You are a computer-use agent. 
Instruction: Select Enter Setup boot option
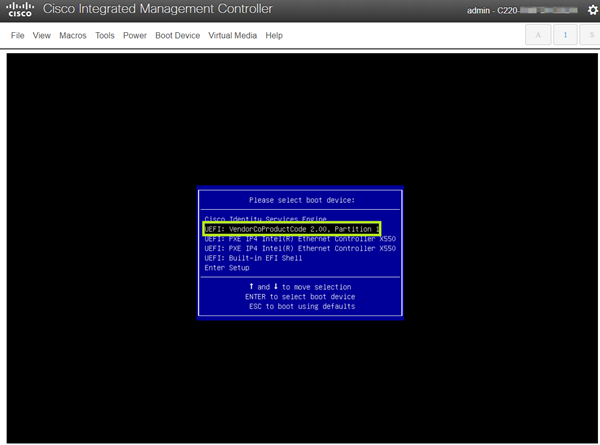(x=227, y=267)
